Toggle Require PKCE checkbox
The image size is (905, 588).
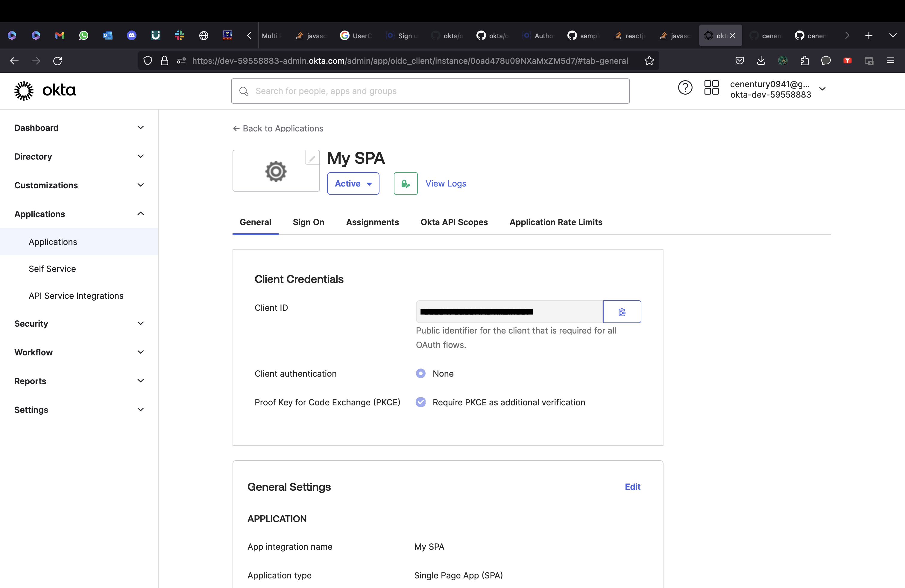[420, 402]
